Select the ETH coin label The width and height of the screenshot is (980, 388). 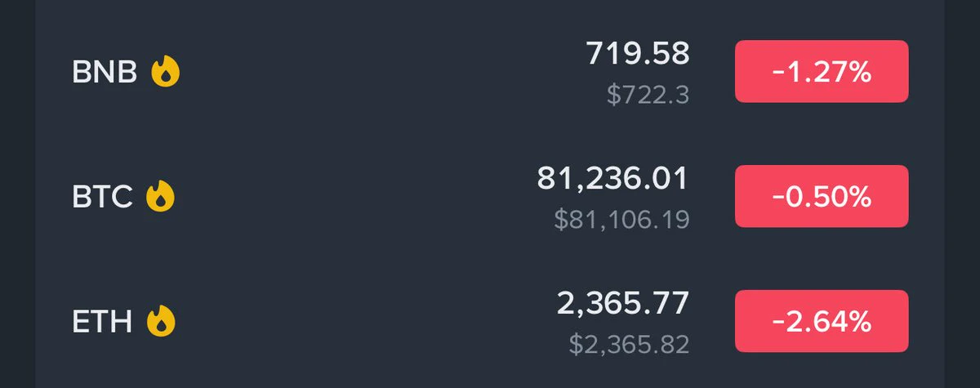coord(103,322)
